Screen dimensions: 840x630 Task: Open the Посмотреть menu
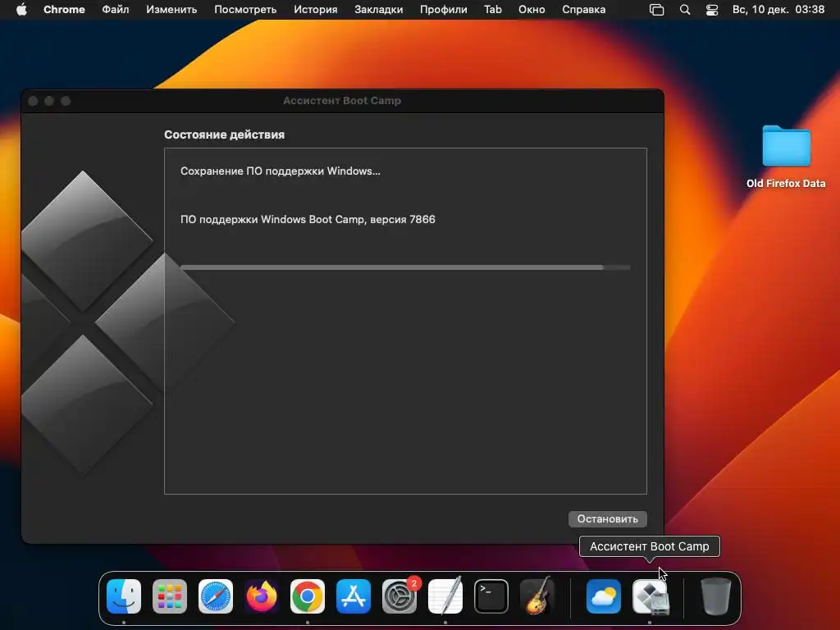click(x=245, y=10)
